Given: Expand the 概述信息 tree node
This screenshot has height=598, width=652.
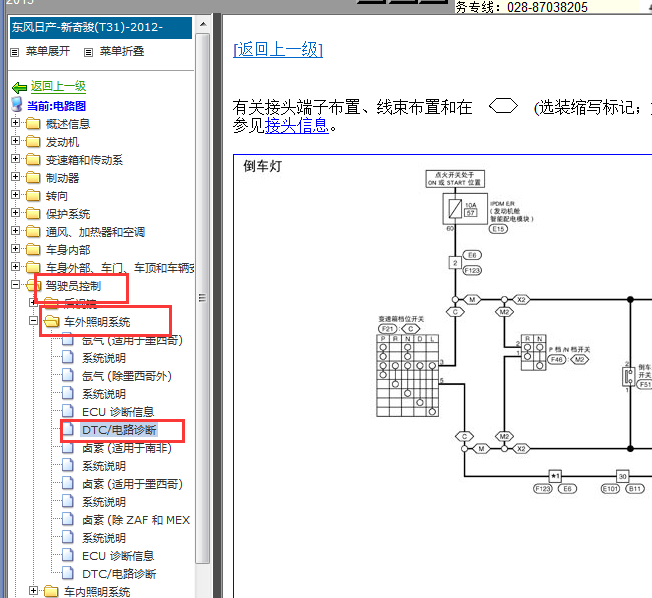Looking at the screenshot, I should coord(16,124).
